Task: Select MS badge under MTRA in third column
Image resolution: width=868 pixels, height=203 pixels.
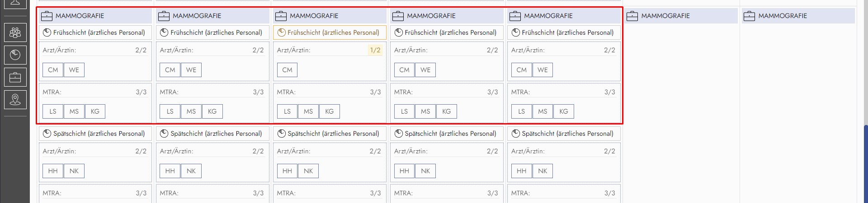Action: (x=308, y=111)
